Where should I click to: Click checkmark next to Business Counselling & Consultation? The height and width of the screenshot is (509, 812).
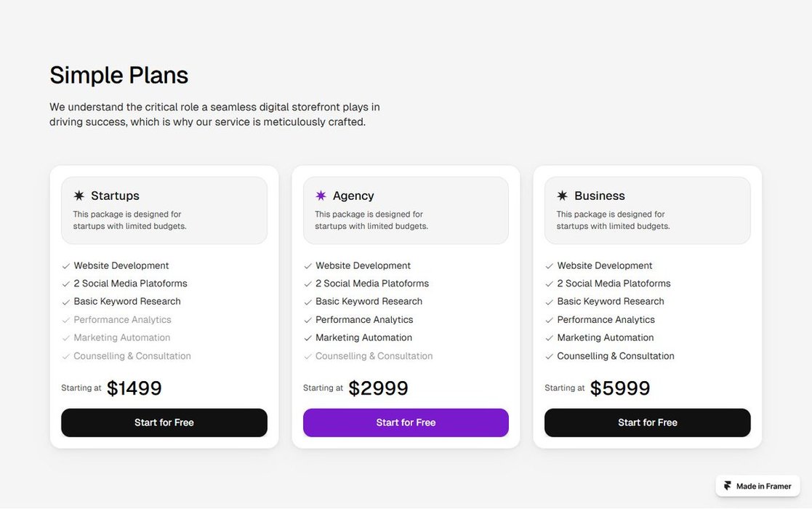point(550,356)
